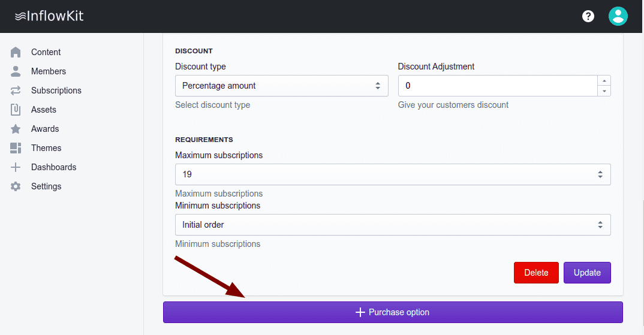Click the Members person icon
This screenshot has width=644, height=335.
point(16,71)
